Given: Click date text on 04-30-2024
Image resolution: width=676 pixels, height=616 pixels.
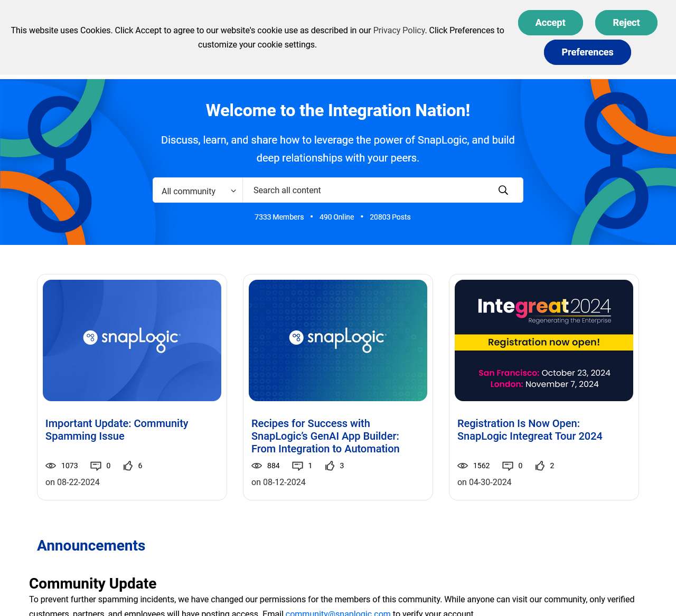Looking at the screenshot, I should tap(484, 482).
